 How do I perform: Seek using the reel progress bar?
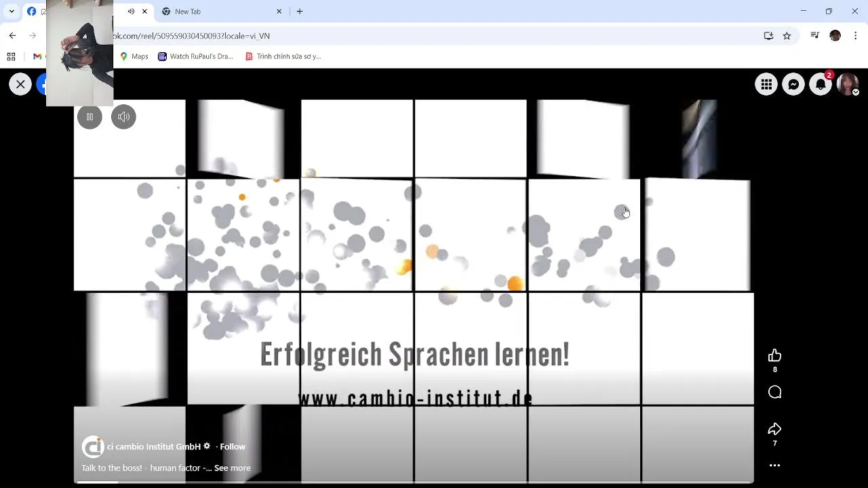tap(414, 483)
